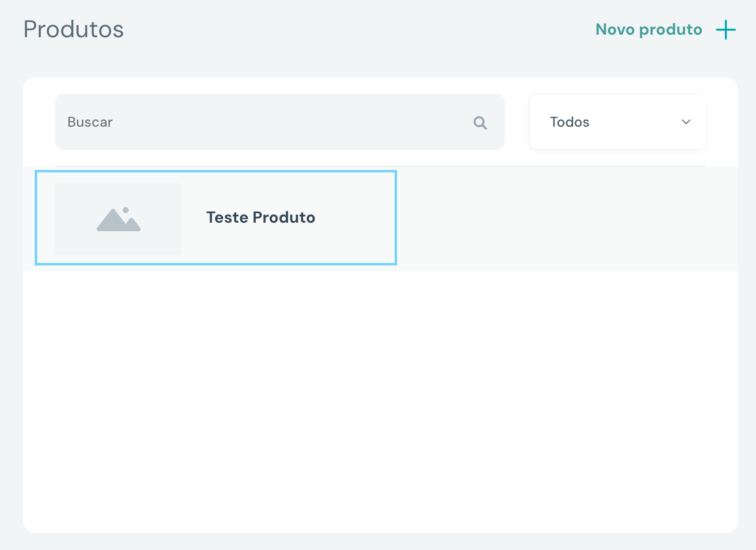Click the chevron arrow in the Todos filter
This screenshot has height=550, width=756.
pyautogui.click(x=686, y=122)
